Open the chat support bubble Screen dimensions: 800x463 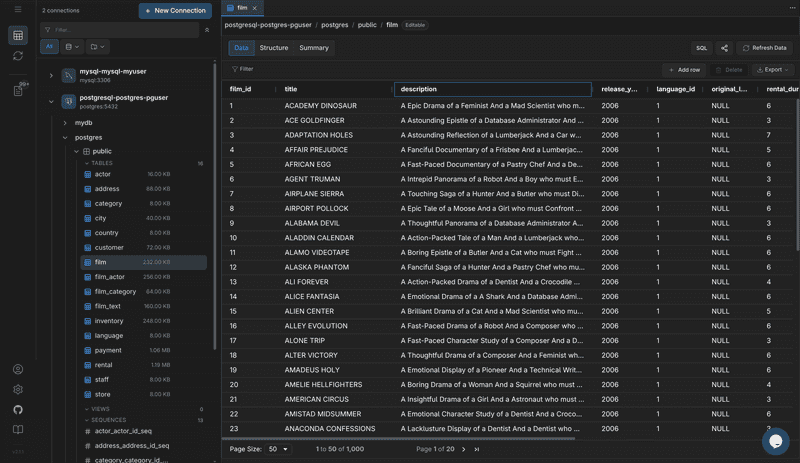point(776,441)
